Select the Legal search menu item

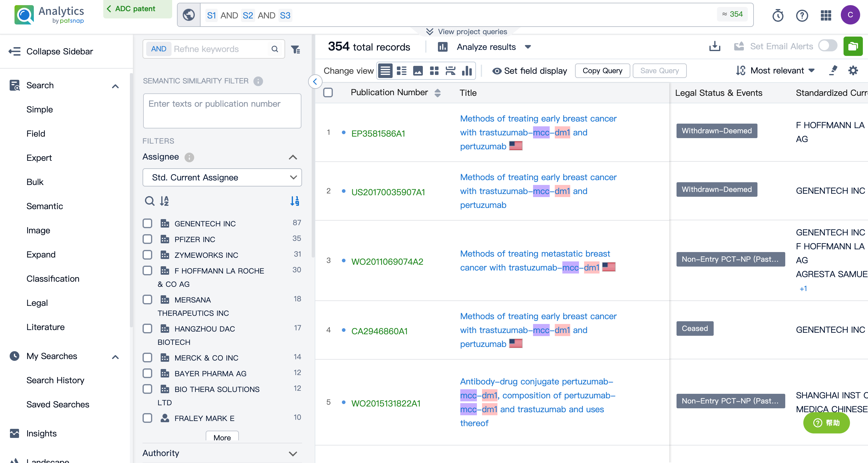tap(36, 303)
